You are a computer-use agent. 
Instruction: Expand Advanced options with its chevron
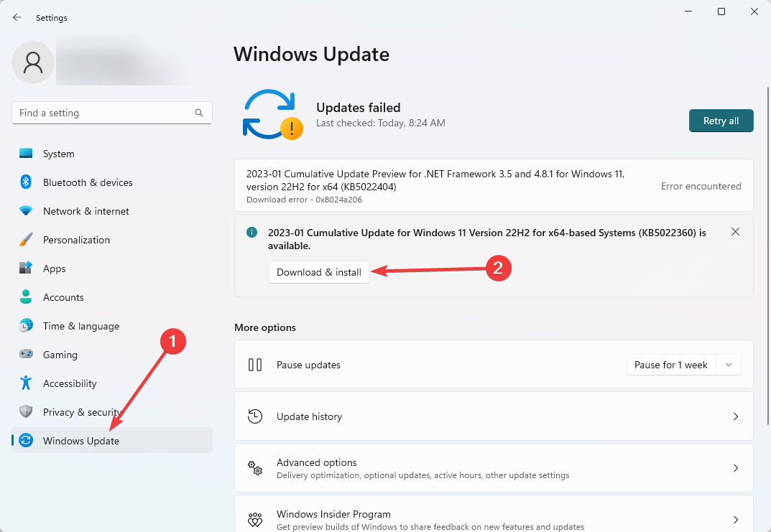point(736,468)
